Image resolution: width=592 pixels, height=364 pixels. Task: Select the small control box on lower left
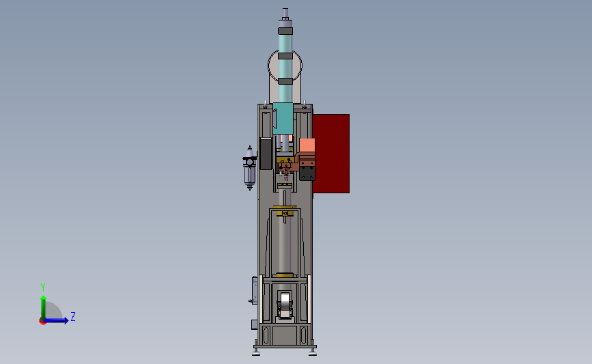(x=255, y=290)
